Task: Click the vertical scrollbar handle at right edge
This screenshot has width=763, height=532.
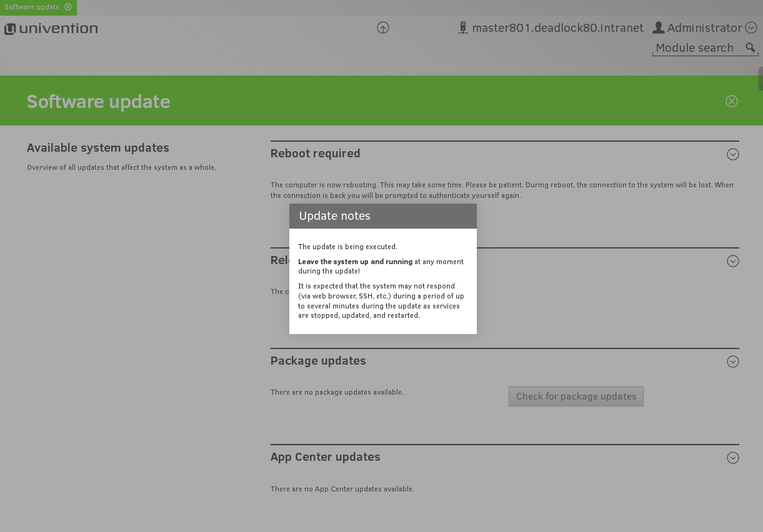Action: coord(760,79)
